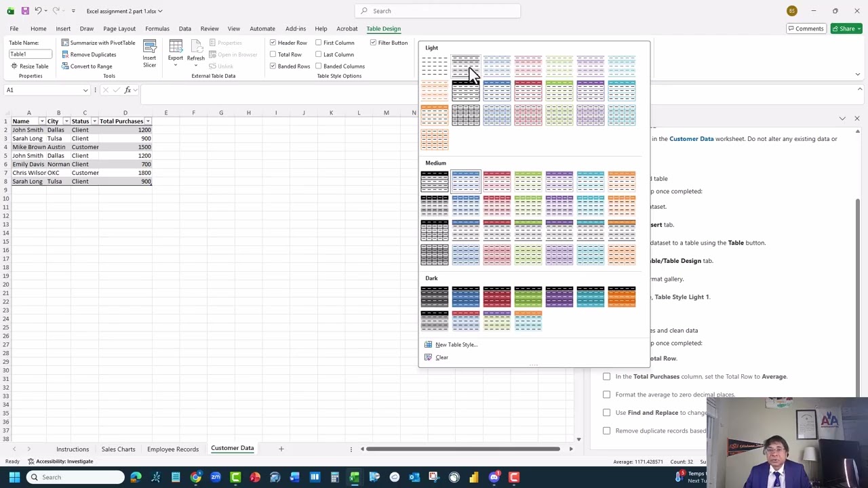Expand the Name Box dropdown arrow
This screenshot has height=488, width=868.
click(x=85, y=90)
